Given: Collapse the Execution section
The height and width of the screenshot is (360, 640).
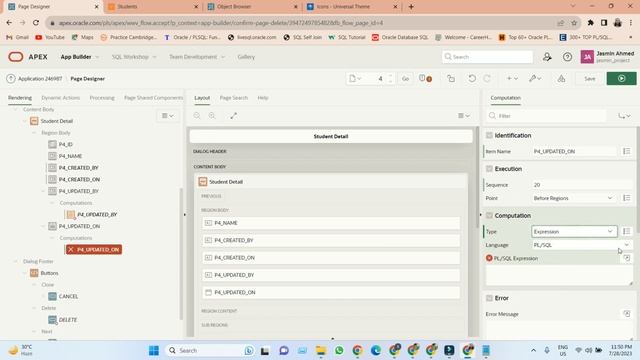Looking at the screenshot, I should pyautogui.click(x=489, y=169).
